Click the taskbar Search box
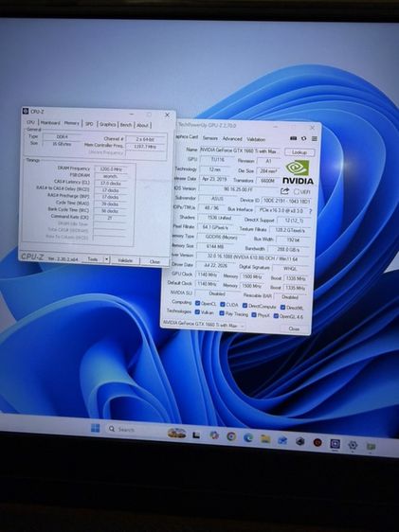This screenshot has height=532, width=399. pyautogui.click(x=135, y=430)
